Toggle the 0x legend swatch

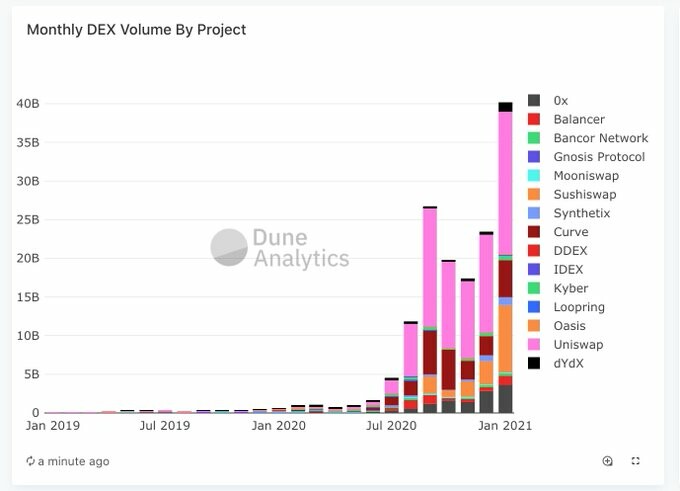(534, 101)
